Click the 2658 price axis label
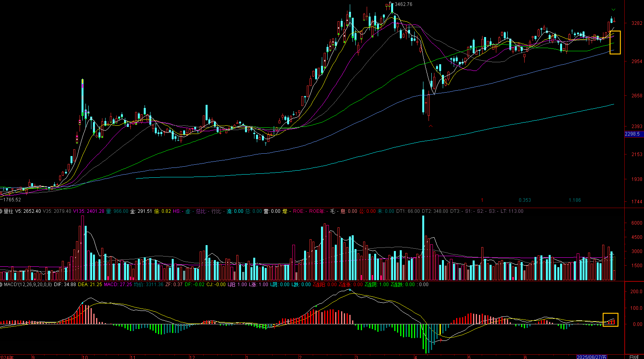The width and height of the screenshot is (644, 359). pos(637,96)
